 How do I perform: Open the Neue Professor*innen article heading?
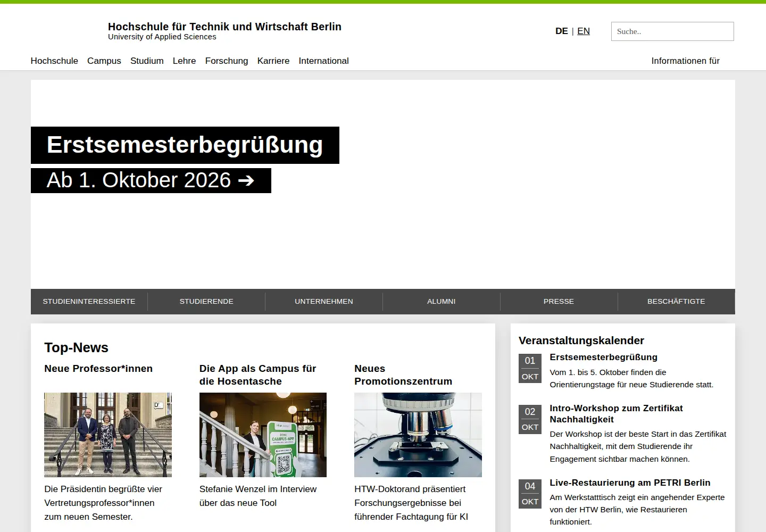click(x=98, y=369)
